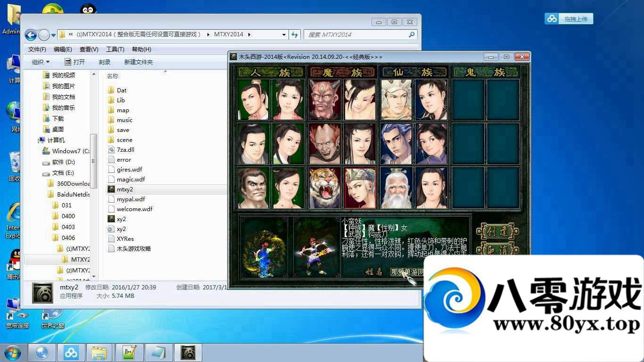Go back in Explorer with Back arrow

(x=31, y=34)
